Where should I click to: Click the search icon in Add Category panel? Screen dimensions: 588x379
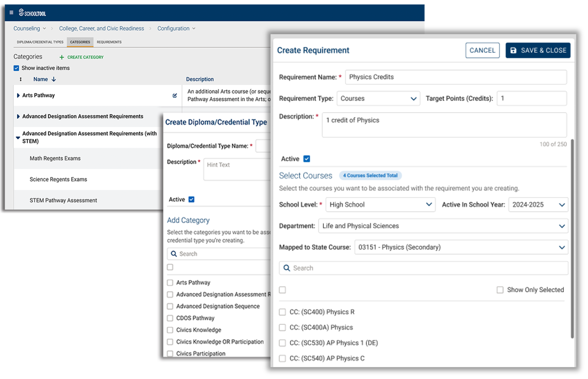[x=173, y=253]
